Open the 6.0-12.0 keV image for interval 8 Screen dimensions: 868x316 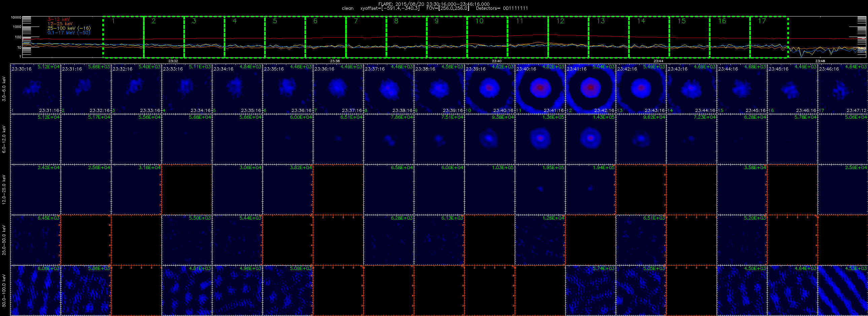(389, 139)
